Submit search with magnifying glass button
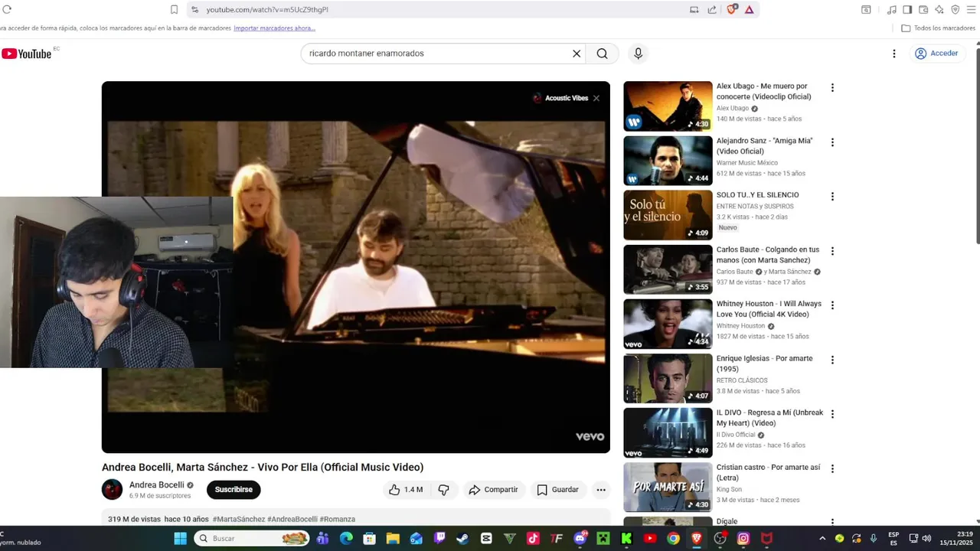This screenshot has width=980, height=551. pos(603,54)
